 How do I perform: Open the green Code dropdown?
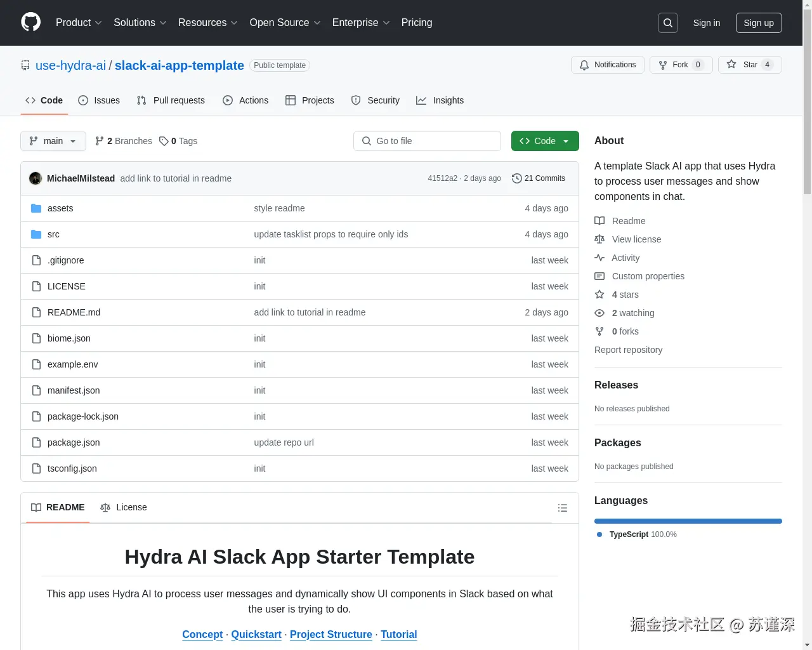pos(544,141)
